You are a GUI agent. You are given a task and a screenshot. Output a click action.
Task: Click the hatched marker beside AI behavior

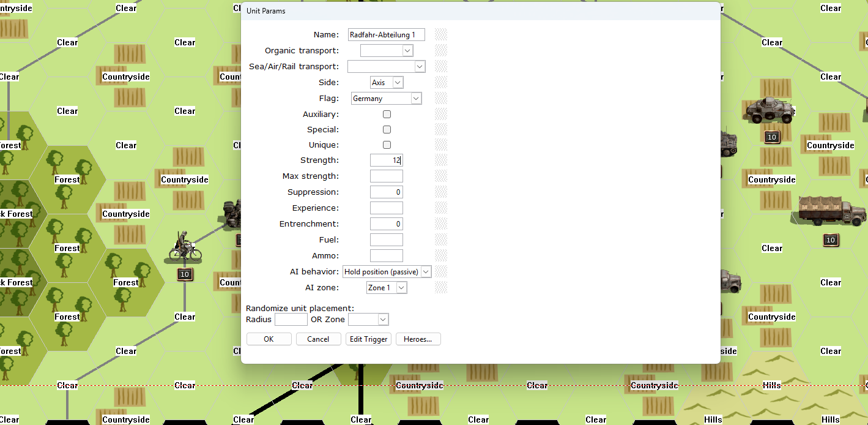click(441, 272)
